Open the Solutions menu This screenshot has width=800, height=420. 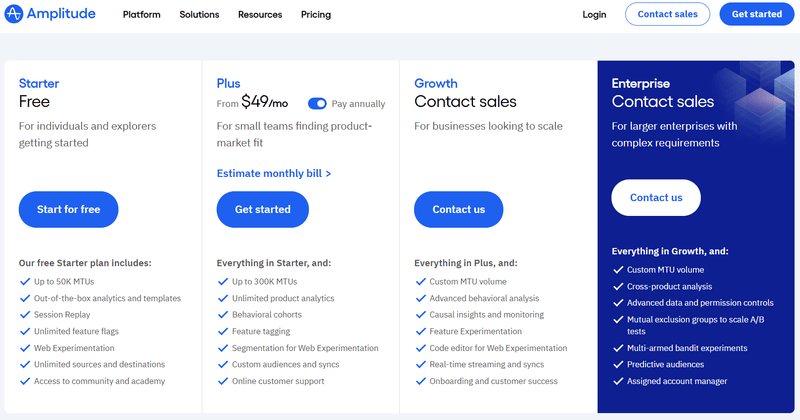199,15
